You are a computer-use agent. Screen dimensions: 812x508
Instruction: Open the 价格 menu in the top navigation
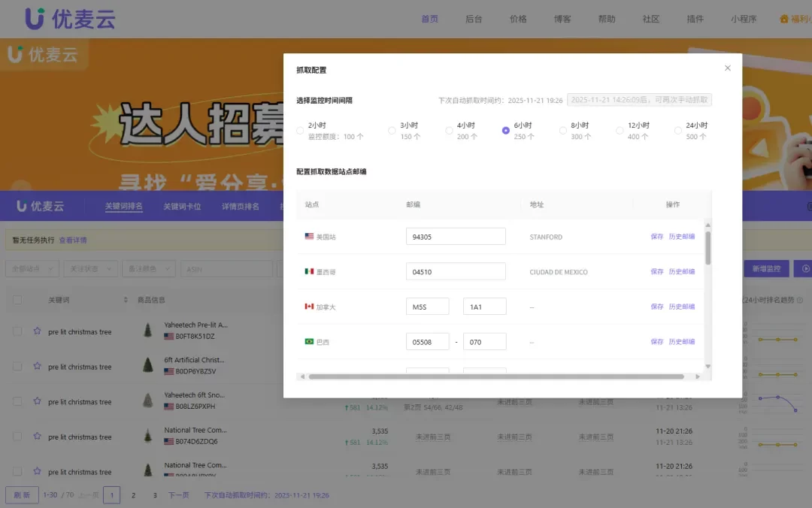coord(518,19)
